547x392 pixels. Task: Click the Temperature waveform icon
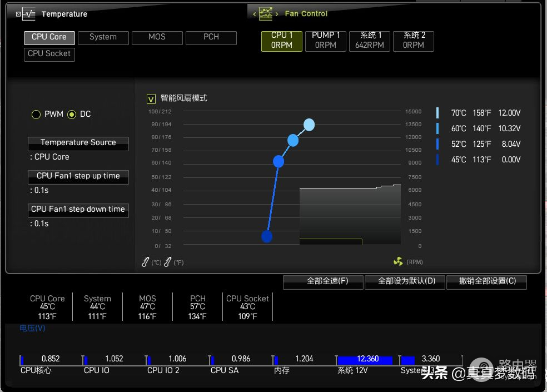click(29, 14)
